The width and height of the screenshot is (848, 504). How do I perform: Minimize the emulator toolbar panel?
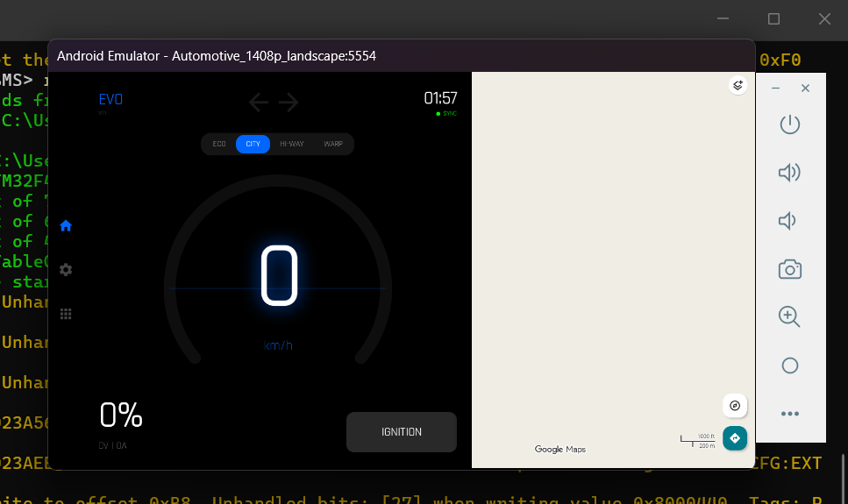click(x=775, y=89)
